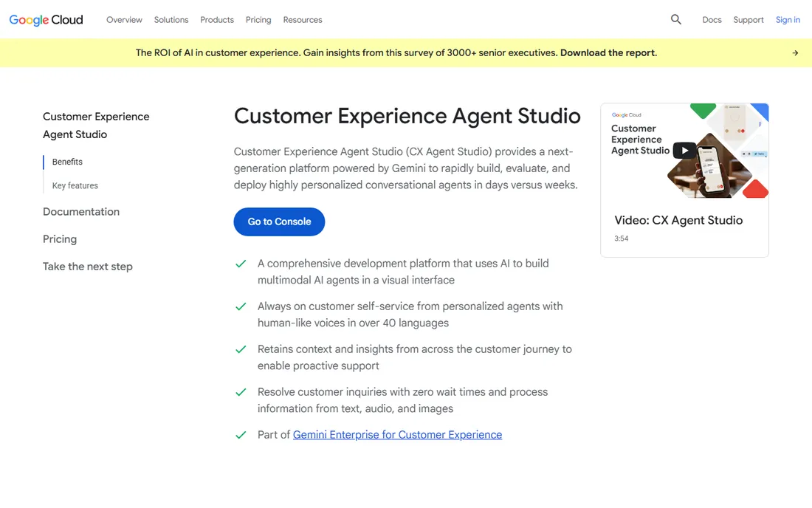Click the text 'information from text, audio, and images'
Image resolution: width=812 pixels, height=508 pixels.
click(x=355, y=408)
